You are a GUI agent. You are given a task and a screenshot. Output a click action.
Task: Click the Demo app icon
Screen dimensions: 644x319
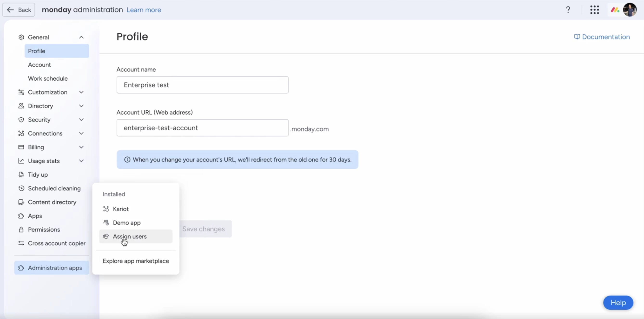[106, 223]
